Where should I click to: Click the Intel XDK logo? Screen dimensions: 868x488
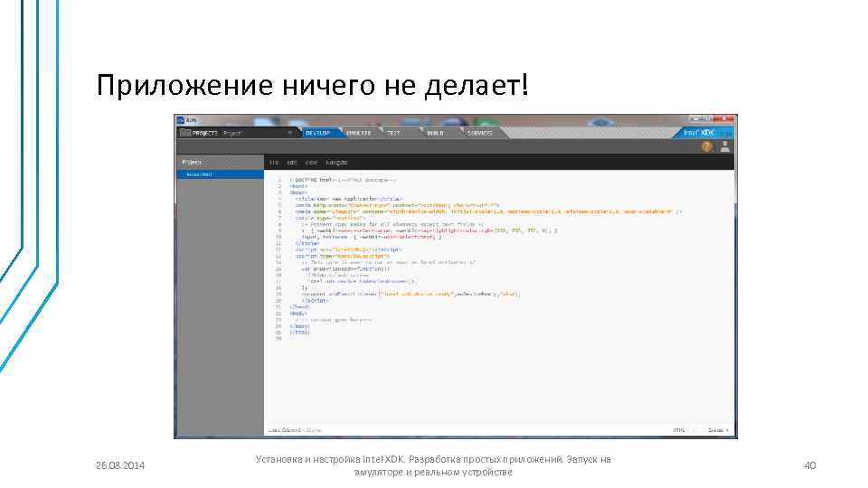(x=699, y=133)
